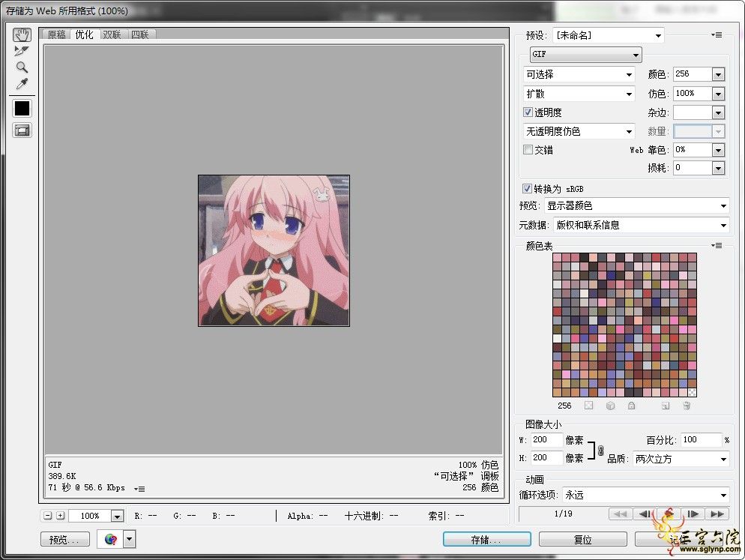The width and height of the screenshot is (745, 560).
Task: Open the 品质 两次立方 dropdown
Action: [x=681, y=459]
